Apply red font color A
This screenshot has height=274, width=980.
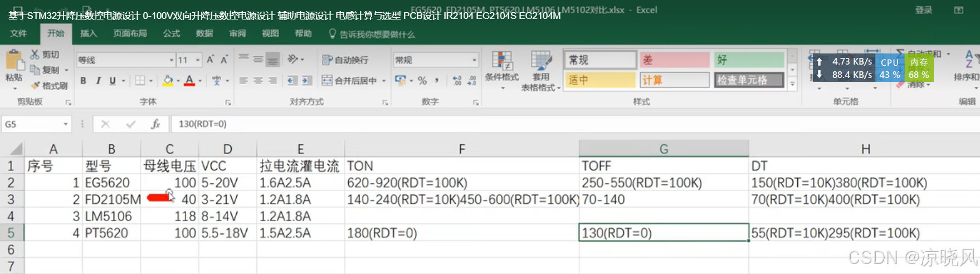click(189, 81)
